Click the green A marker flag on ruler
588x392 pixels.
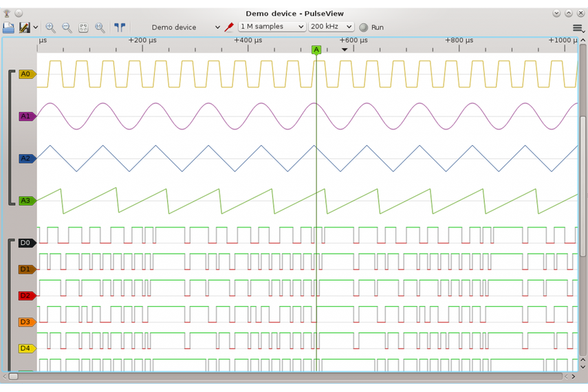click(316, 50)
